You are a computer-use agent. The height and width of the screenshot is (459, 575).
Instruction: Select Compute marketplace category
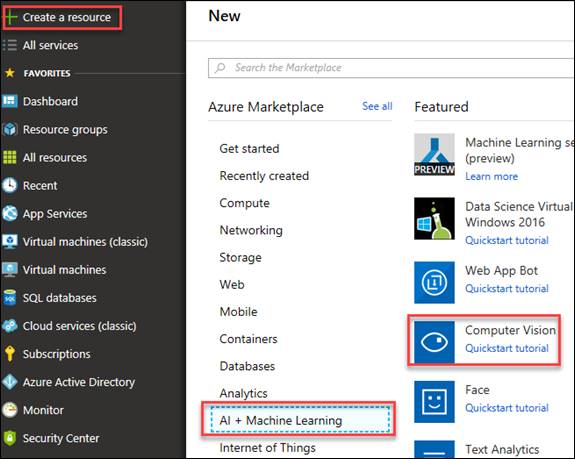245,203
